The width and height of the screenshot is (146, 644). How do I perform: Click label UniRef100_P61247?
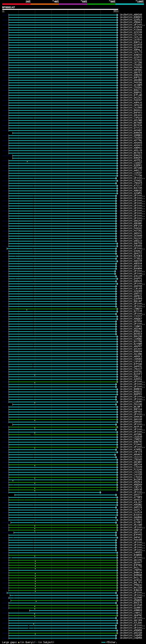click(x=131, y=239)
